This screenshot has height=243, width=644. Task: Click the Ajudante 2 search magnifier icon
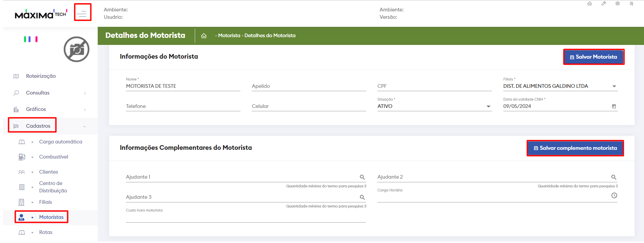(x=613, y=177)
